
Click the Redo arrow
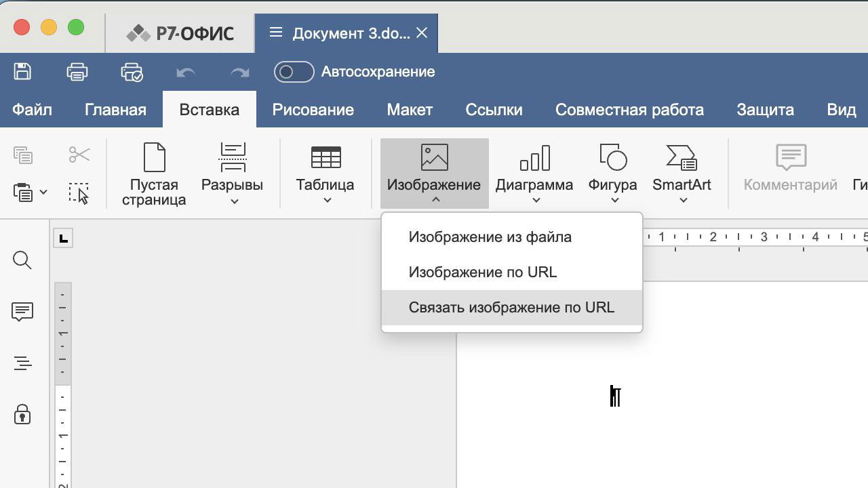pos(240,72)
